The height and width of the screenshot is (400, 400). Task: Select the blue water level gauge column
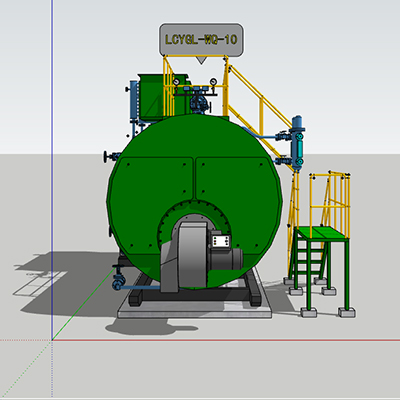point(297,143)
